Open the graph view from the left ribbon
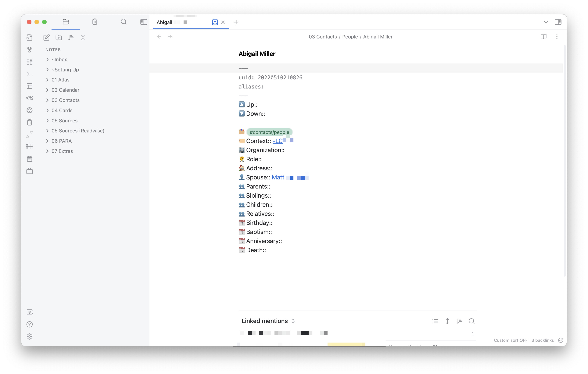 coord(30,50)
